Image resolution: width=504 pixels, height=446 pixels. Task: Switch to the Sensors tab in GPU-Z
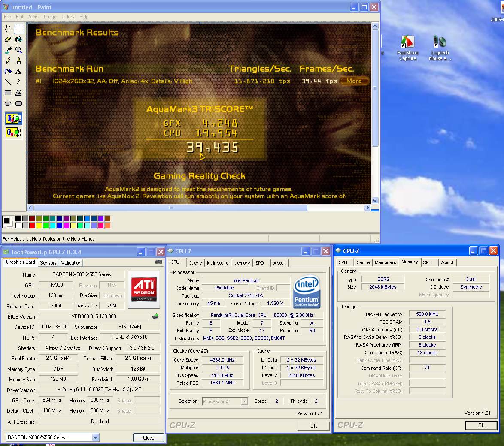click(x=48, y=262)
